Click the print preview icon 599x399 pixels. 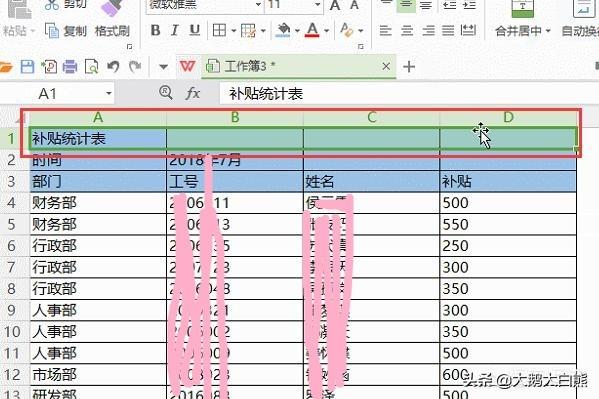click(x=92, y=67)
